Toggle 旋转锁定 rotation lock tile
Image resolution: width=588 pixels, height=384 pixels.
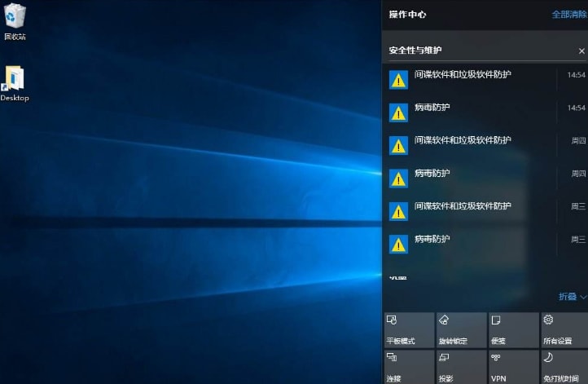462,330
